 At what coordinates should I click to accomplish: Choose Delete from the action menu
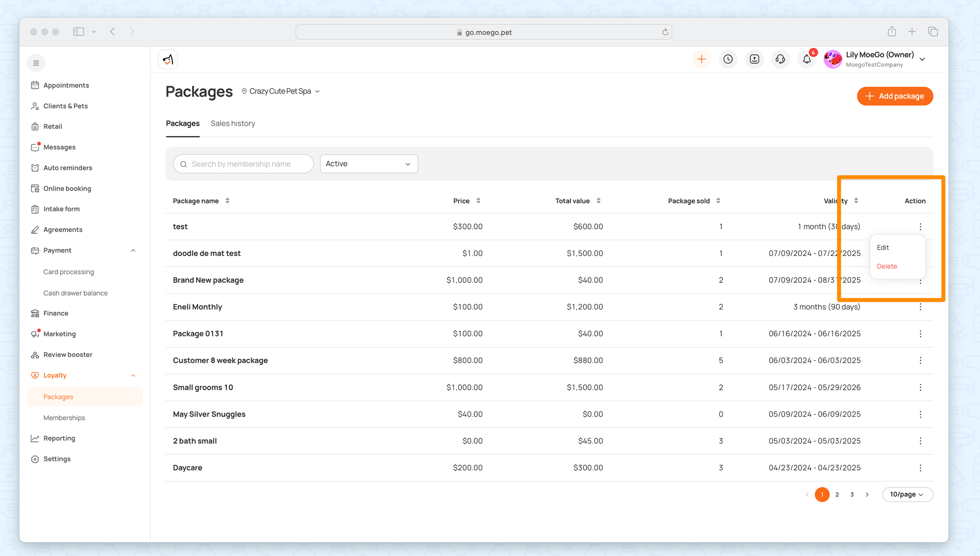pos(887,266)
